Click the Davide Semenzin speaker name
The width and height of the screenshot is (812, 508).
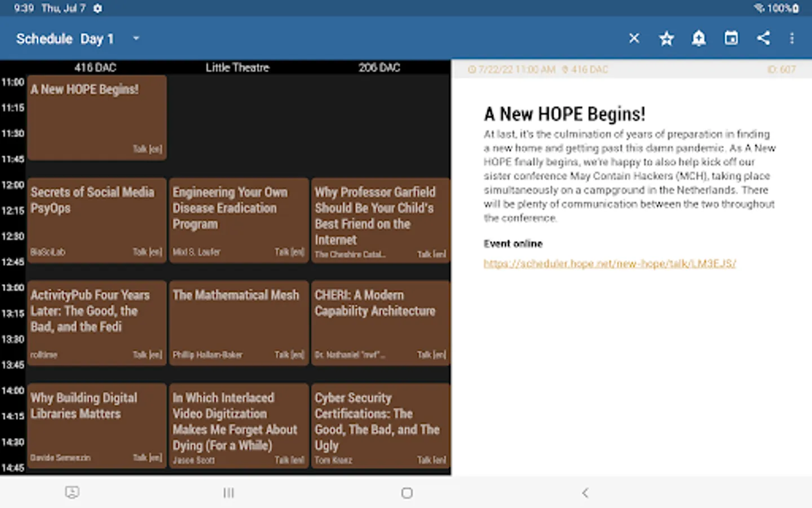60,458
